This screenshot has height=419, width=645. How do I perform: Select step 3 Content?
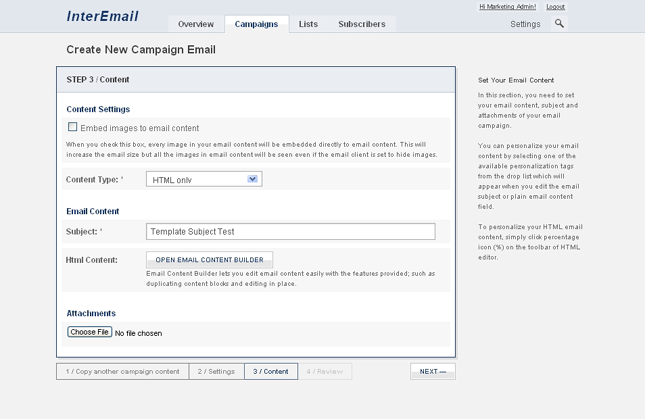tap(270, 371)
